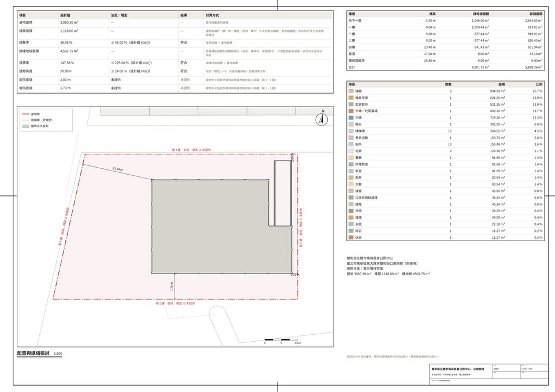Select the 垃圾與廚餘處理 green swatch
Screen dimensions: 555x392
tap(351, 198)
